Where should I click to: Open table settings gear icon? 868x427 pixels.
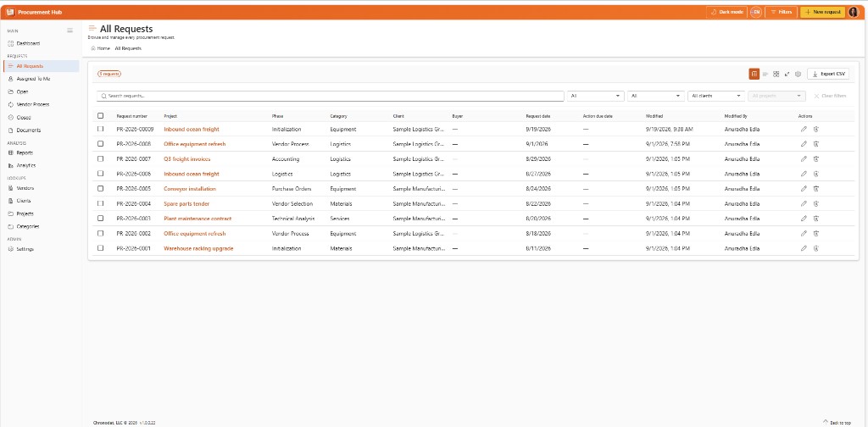[798, 74]
